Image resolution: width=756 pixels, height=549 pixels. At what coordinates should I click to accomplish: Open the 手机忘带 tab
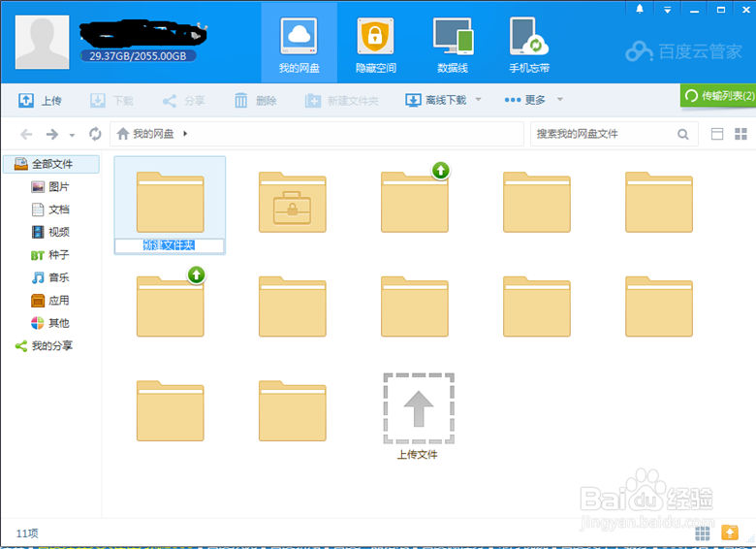529,45
